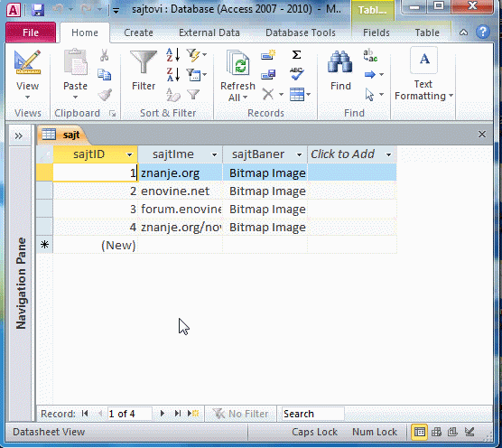Viewport: 502px width, 448px height.
Task: Click the Go To arrow icon
Action: click(x=370, y=75)
